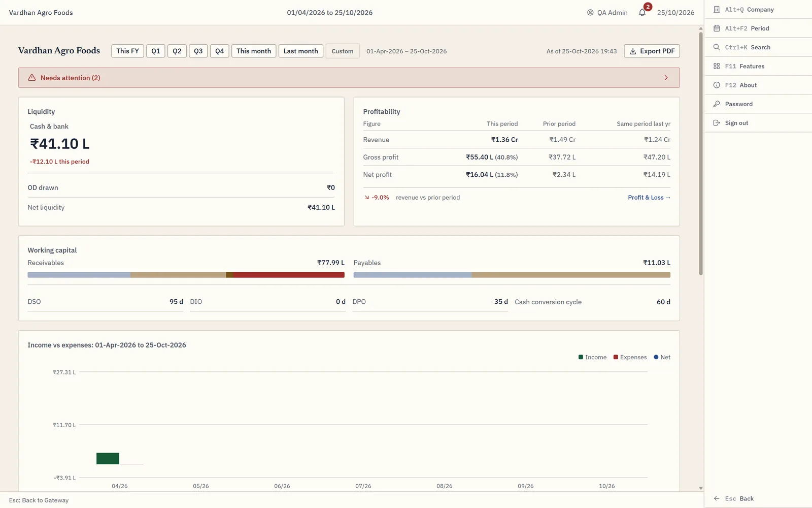Image resolution: width=812 pixels, height=508 pixels.
Task: Click the Vardhan Agro Foods top-left title
Action: [41, 13]
